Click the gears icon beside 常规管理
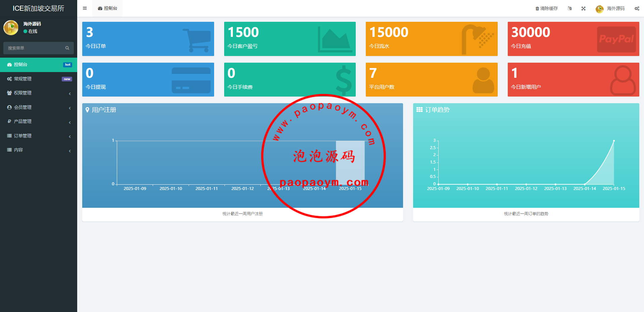Viewport: 644px width, 312px height. [x=9, y=79]
